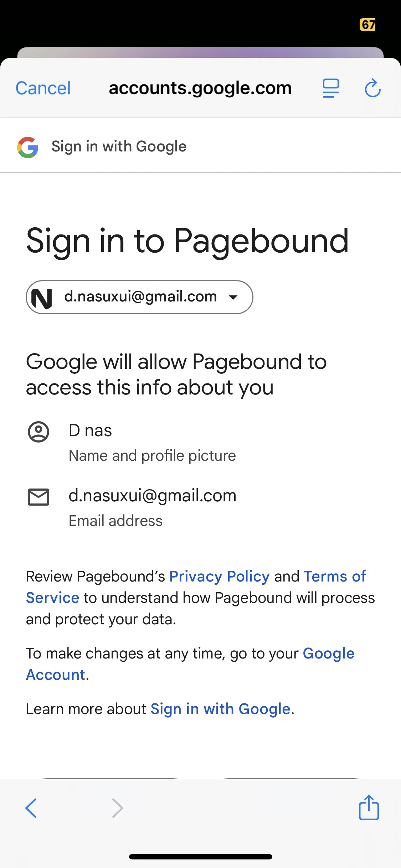This screenshot has height=868, width=401.
Task: Click the 'Sign in to Pagebound' heading
Action: (x=187, y=241)
